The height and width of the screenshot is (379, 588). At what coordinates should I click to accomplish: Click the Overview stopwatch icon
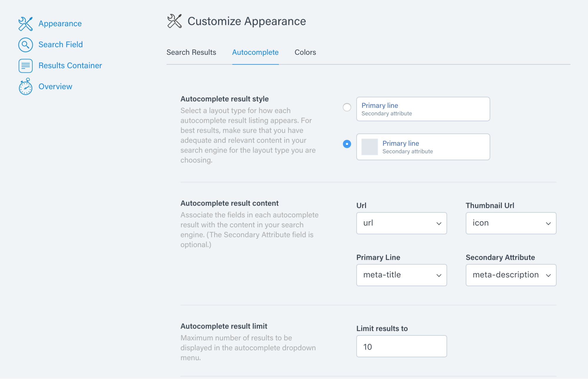coord(25,87)
